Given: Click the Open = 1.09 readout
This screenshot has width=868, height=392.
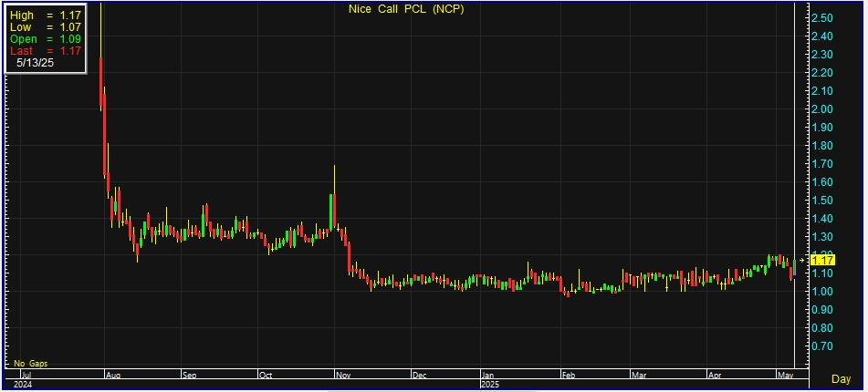Looking at the screenshot, I should (46, 38).
